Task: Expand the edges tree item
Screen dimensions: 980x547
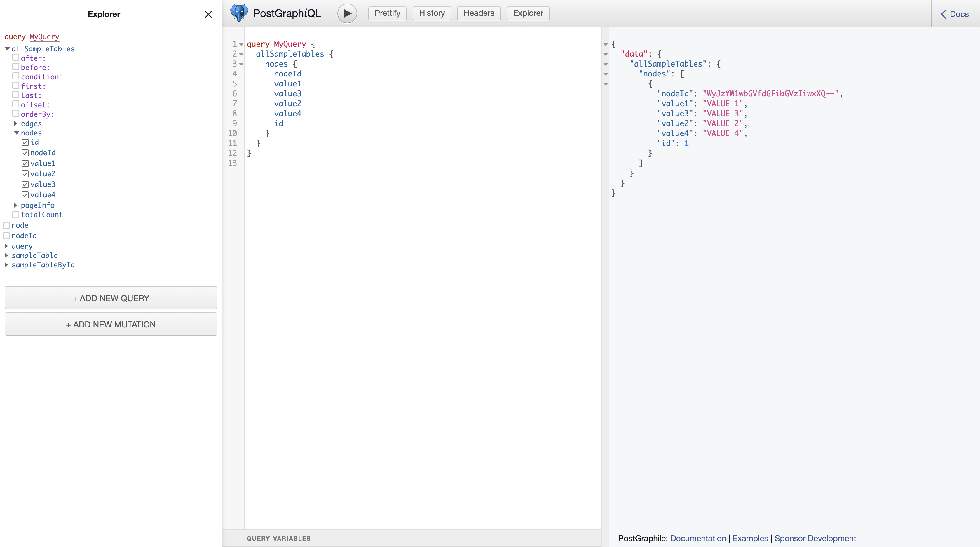Action: tap(15, 124)
